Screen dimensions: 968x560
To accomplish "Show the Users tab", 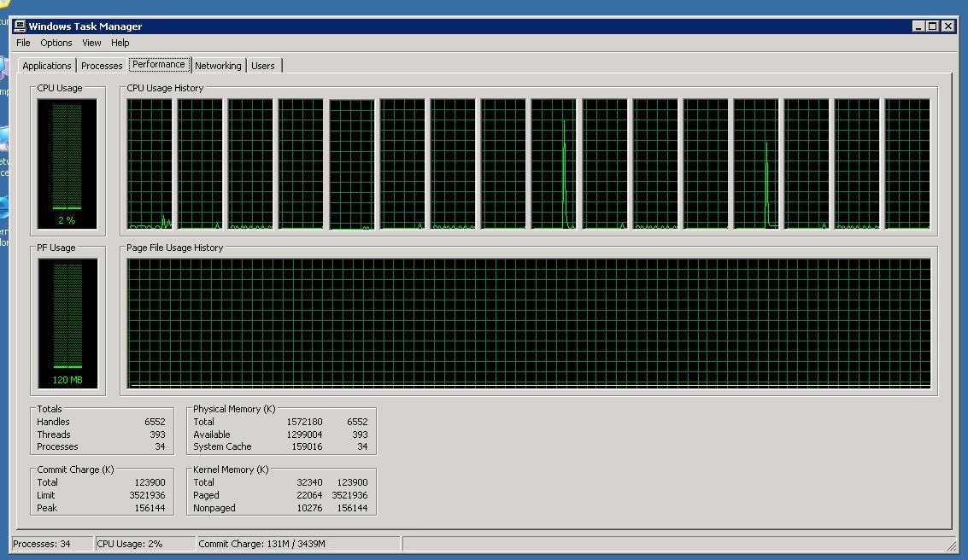I will click(263, 66).
